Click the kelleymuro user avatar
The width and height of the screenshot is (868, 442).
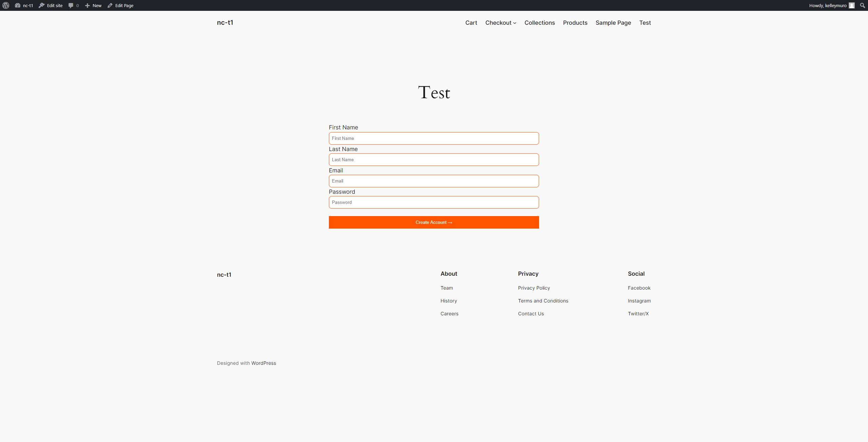(x=851, y=5)
